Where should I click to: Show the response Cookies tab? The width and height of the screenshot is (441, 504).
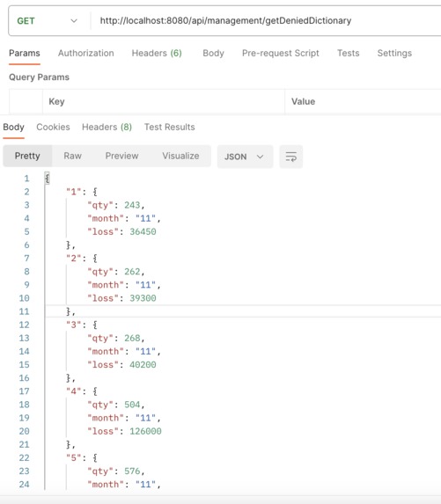pos(53,127)
